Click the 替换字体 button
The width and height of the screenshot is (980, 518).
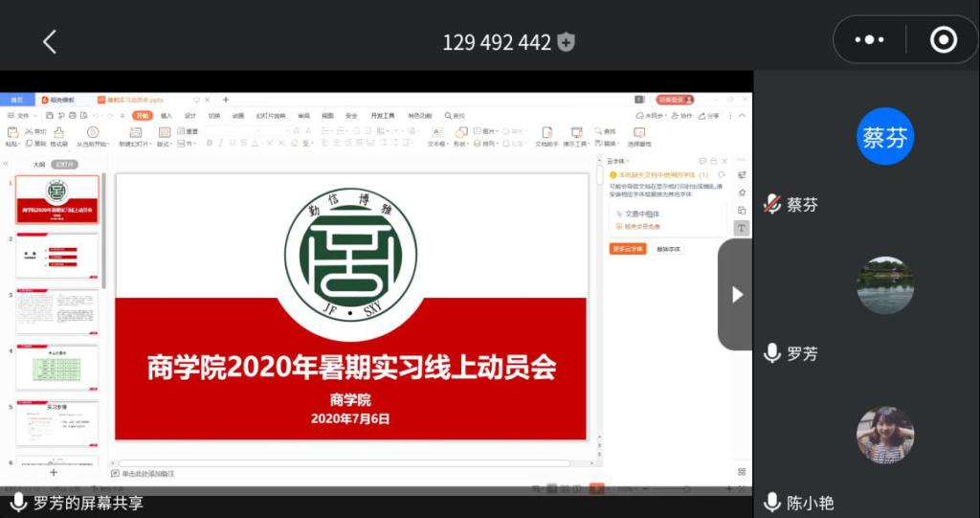click(669, 249)
